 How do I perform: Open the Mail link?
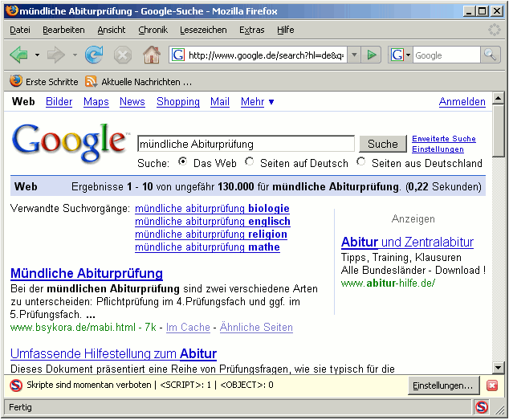tap(220, 102)
